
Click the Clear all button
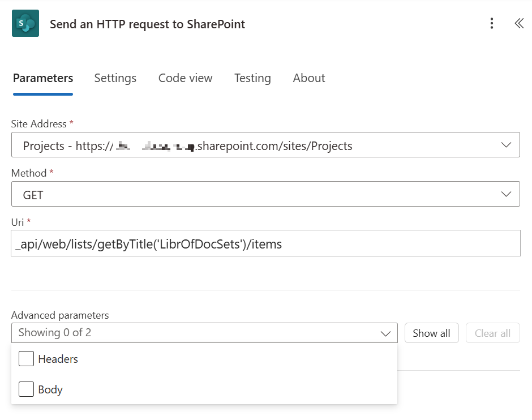(492, 333)
